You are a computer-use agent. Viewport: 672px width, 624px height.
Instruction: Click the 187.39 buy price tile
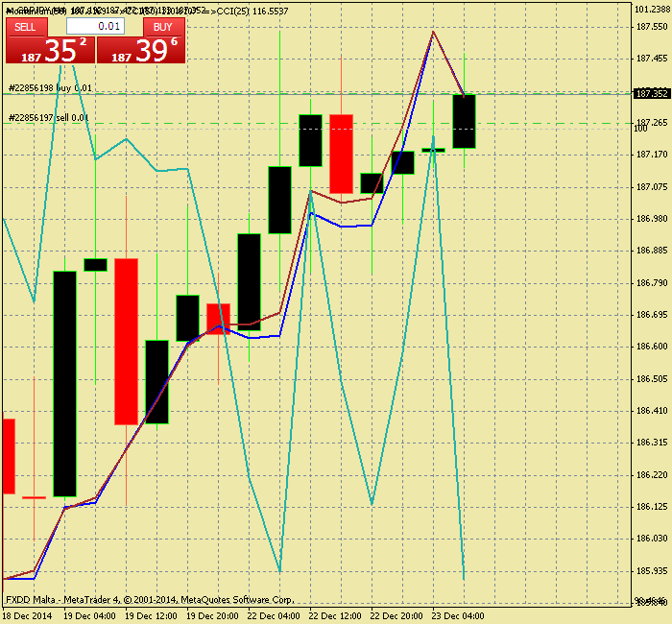(x=141, y=52)
